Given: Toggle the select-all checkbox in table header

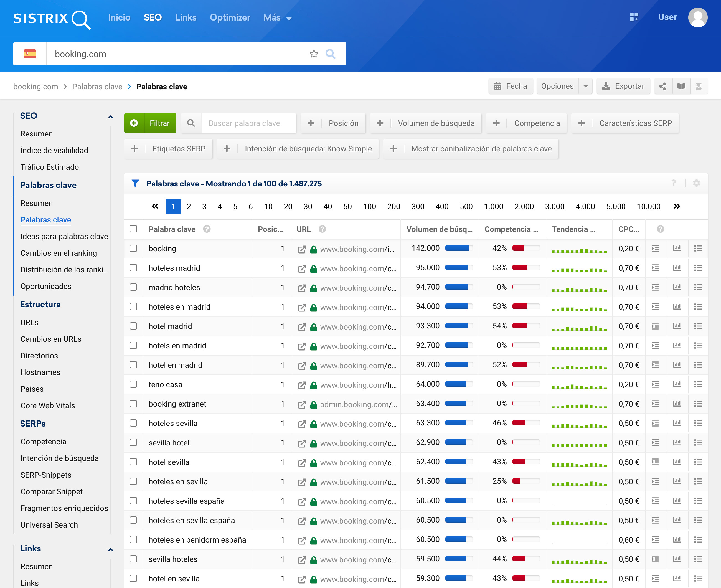Looking at the screenshot, I should [133, 229].
